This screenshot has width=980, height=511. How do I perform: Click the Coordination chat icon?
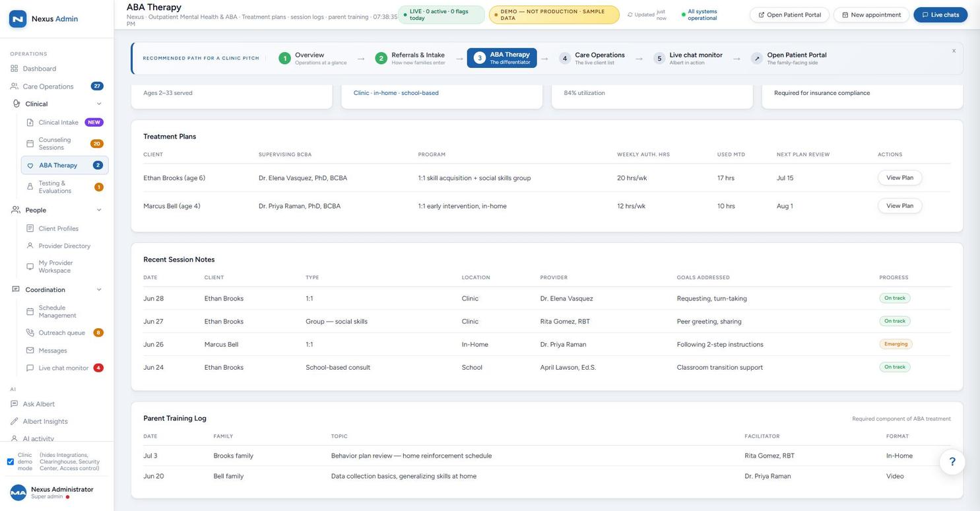point(16,289)
